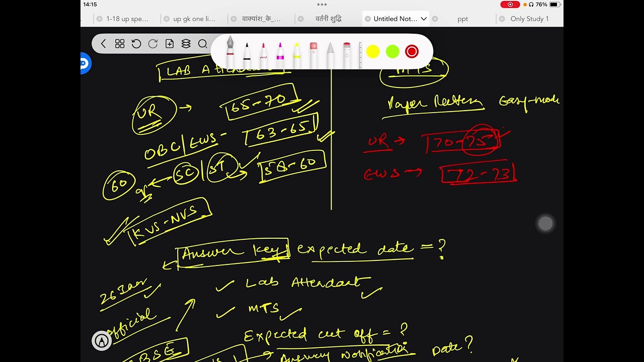
Task: Tap the red screen recording indicator
Action: 510,5
